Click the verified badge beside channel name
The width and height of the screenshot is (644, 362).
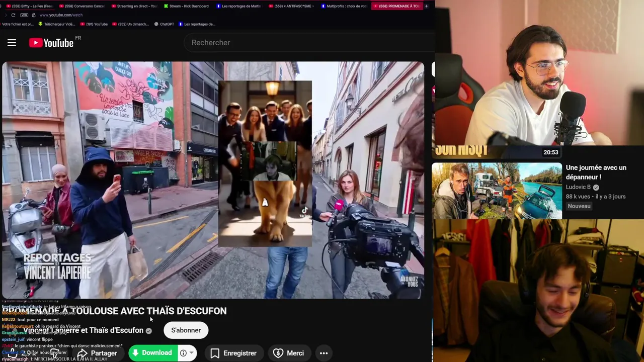click(148, 331)
